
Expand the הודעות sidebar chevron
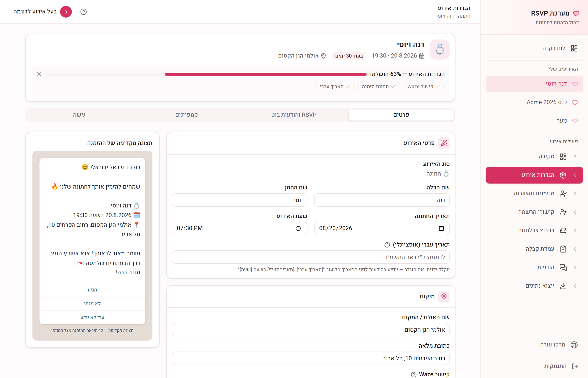575,268
